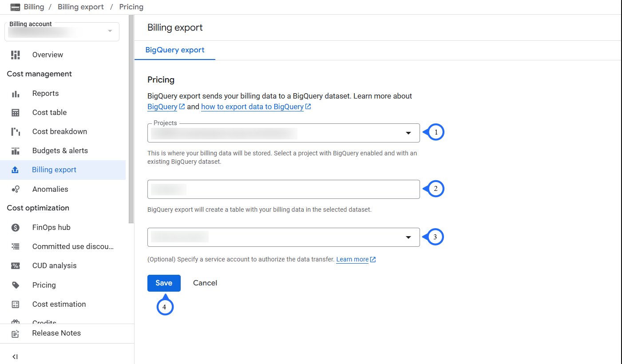Click the Pricing section heading
Viewport: 622px width, 364px height.
click(161, 80)
